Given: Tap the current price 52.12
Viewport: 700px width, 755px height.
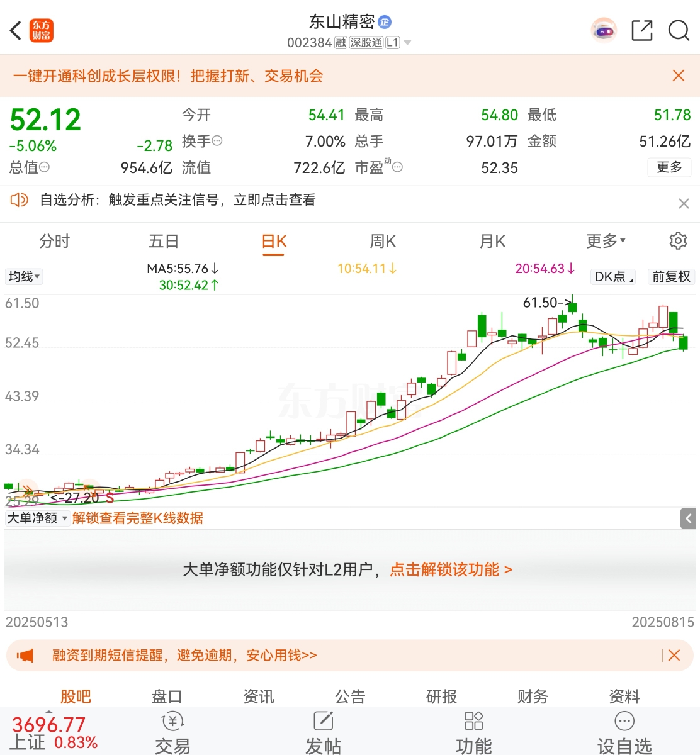Looking at the screenshot, I should [x=45, y=120].
